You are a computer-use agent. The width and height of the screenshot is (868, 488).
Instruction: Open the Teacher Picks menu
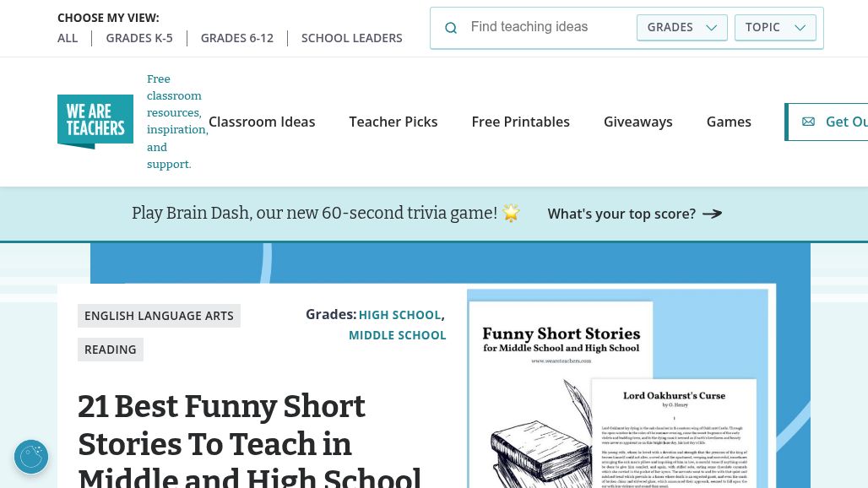point(393,122)
